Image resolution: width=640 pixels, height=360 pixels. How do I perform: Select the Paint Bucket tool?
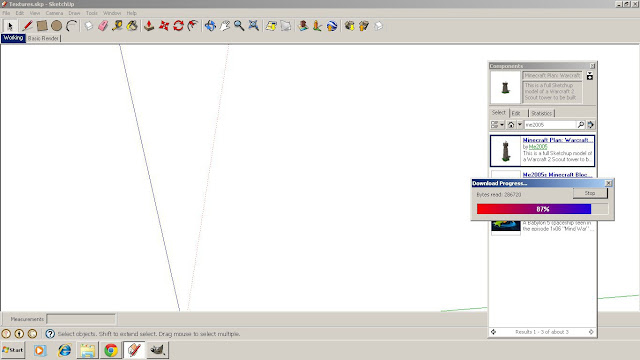(132, 26)
